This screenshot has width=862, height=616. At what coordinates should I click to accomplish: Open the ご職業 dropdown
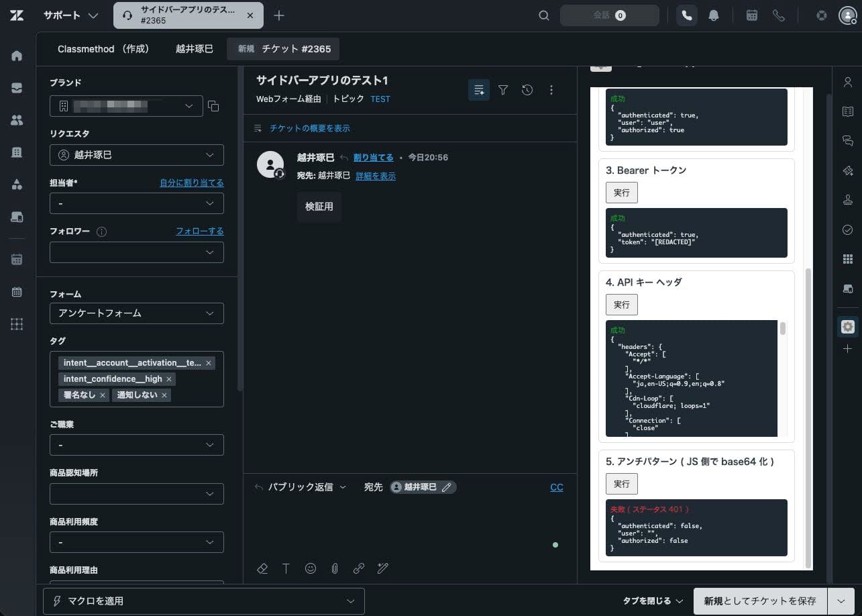click(x=137, y=445)
